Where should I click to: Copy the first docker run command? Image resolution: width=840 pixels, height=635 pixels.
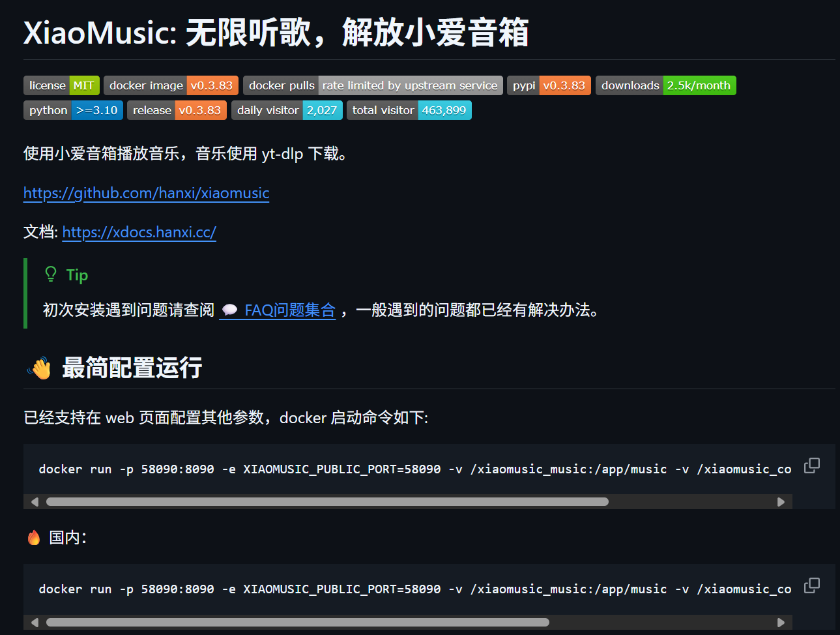click(x=812, y=464)
